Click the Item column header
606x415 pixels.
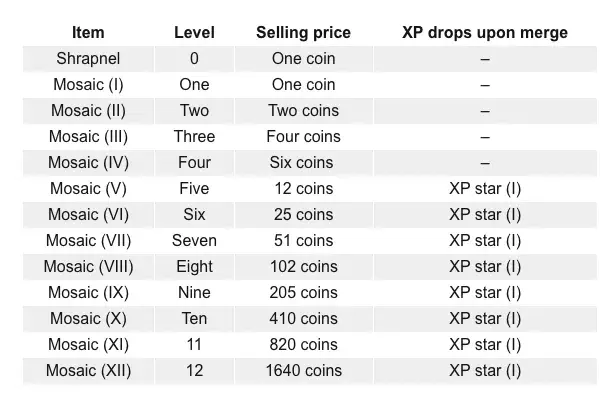coord(88,32)
